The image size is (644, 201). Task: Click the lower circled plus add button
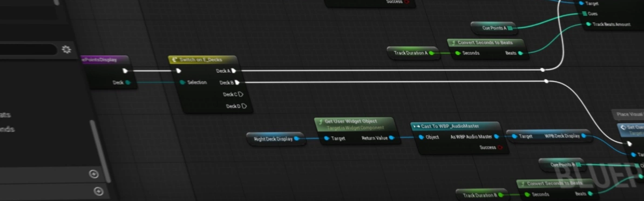(x=98, y=191)
